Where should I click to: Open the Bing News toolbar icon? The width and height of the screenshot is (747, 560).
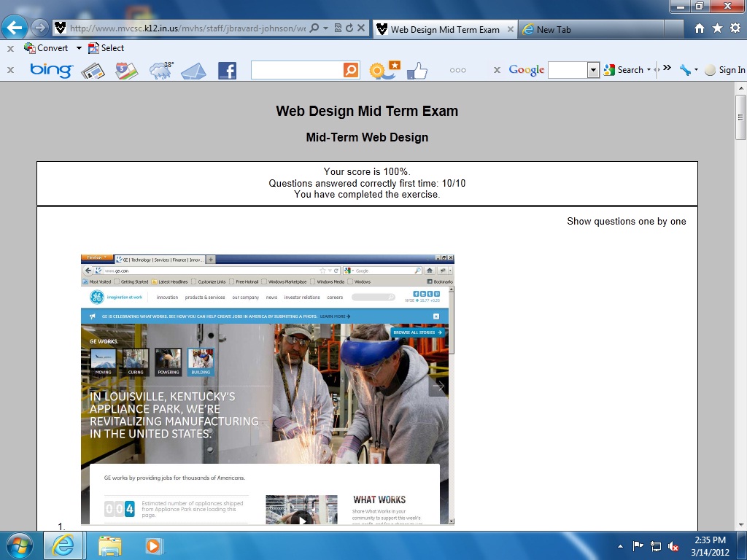coord(93,71)
